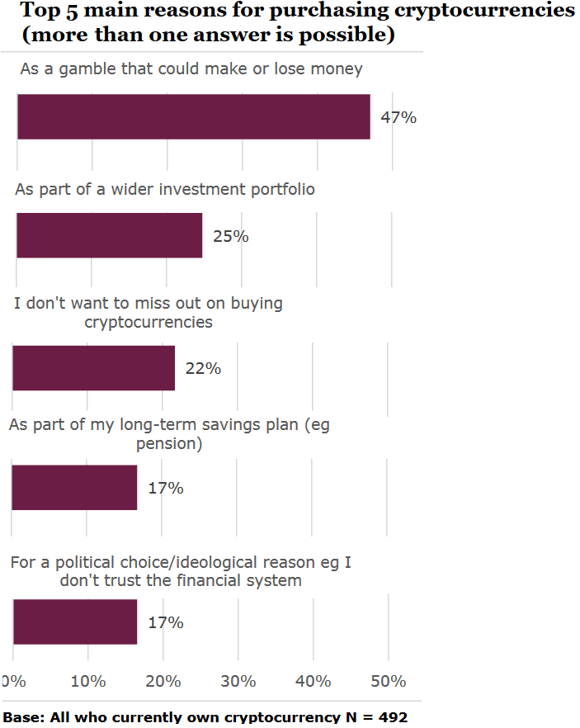Image resolution: width=580 pixels, height=728 pixels.
Task: Click the 50% axis tick label
Action: point(389,681)
